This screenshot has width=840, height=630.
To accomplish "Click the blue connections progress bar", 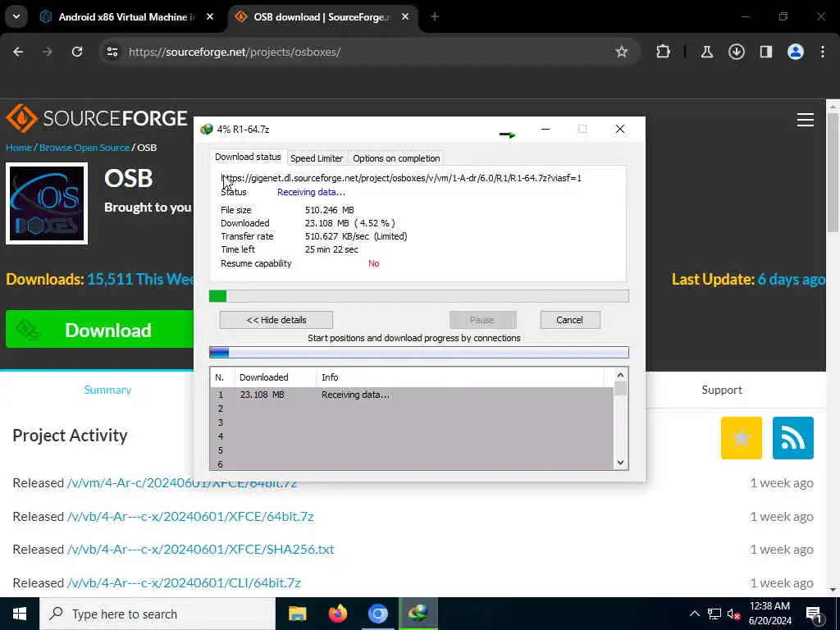I will click(x=419, y=353).
